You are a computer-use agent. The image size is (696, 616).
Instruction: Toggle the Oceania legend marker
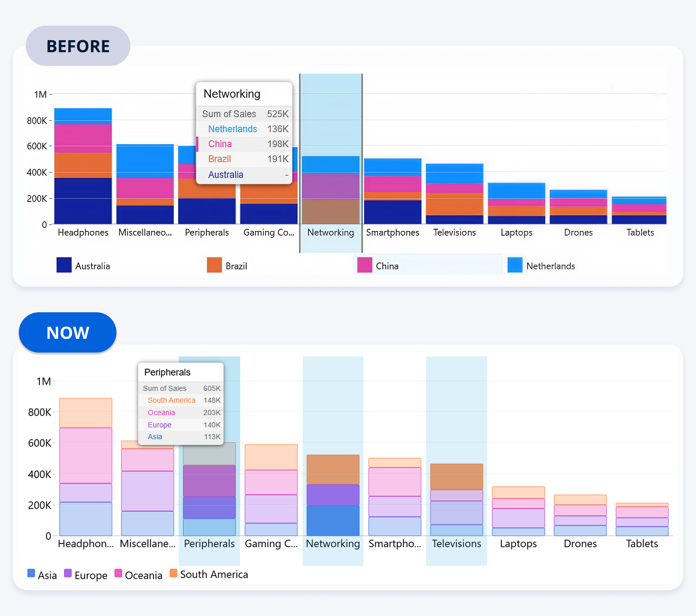coord(119,573)
